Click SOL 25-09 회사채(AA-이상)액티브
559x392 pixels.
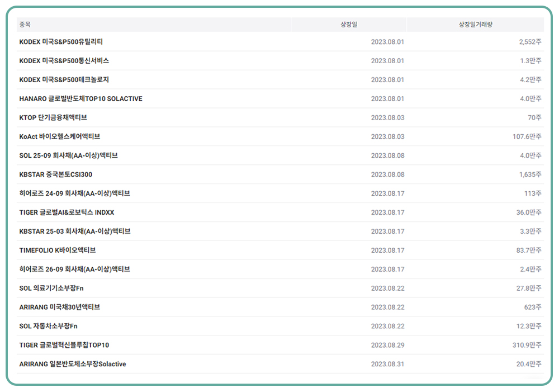(68, 155)
